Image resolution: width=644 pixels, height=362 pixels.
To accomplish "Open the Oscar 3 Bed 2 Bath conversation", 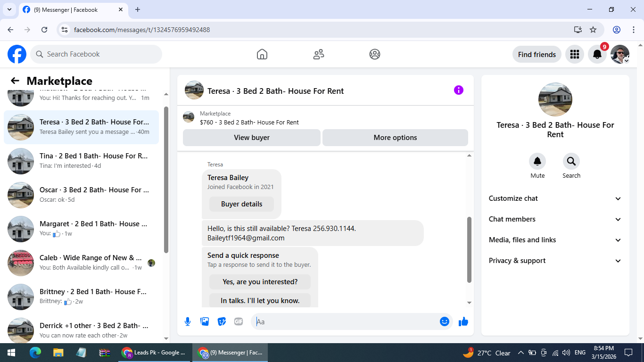I will click(x=81, y=195).
